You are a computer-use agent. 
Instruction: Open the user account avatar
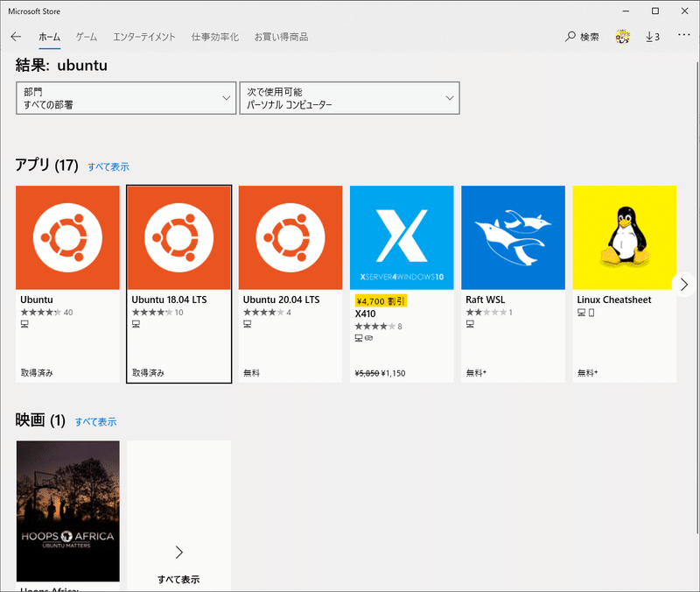pyautogui.click(x=622, y=37)
